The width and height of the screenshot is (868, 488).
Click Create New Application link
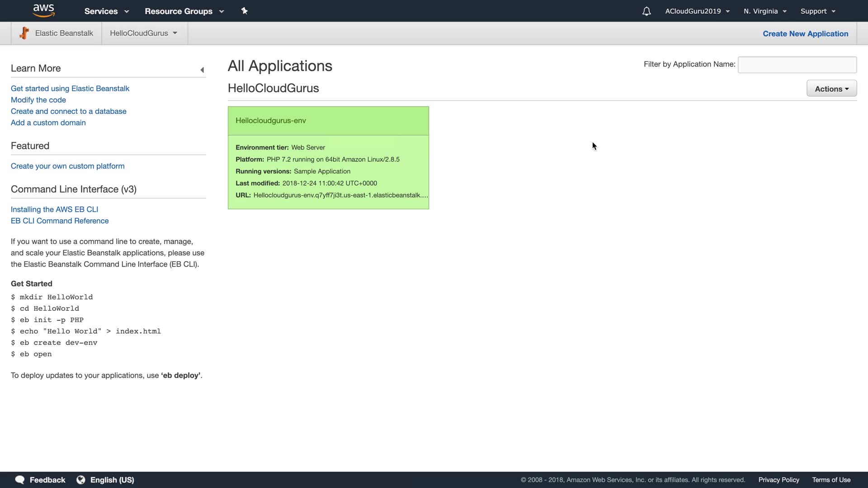(805, 33)
